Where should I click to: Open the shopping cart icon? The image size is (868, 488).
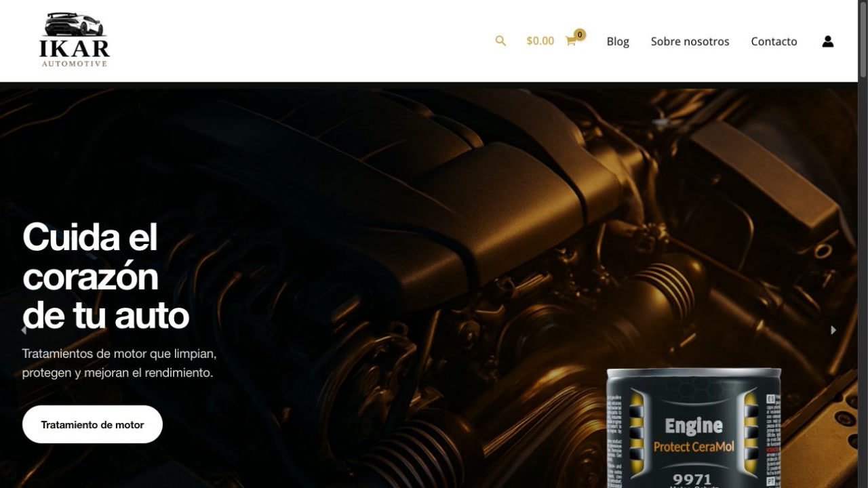[571, 41]
